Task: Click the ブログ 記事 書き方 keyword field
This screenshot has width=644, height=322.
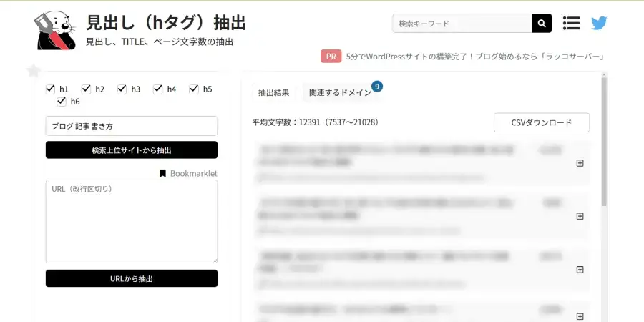Action: point(132,126)
